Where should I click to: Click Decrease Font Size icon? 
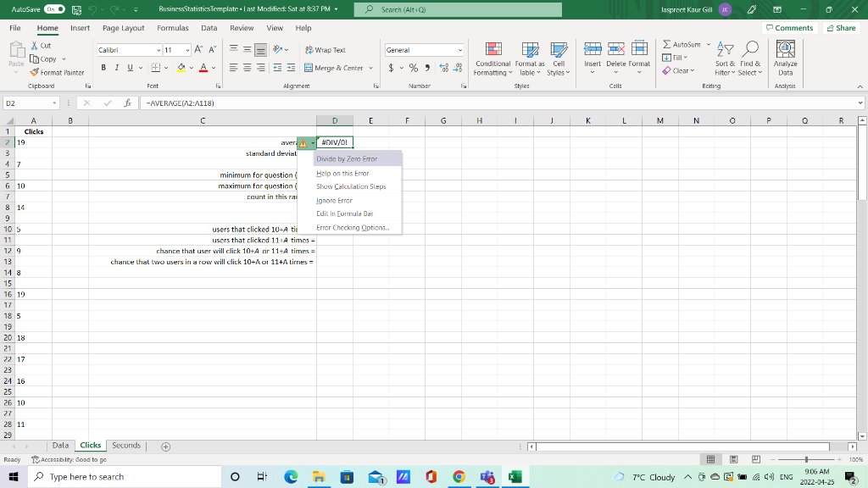coord(213,50)
